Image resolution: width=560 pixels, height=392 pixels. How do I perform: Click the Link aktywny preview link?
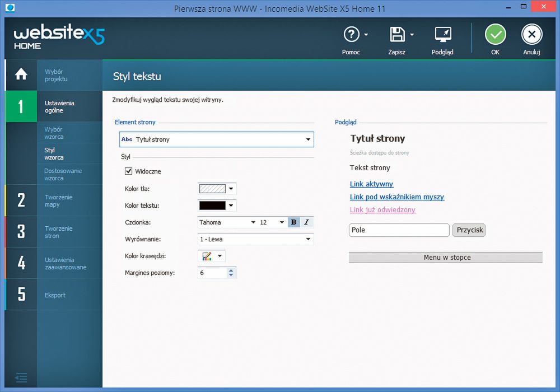click(x=371, y=184)
